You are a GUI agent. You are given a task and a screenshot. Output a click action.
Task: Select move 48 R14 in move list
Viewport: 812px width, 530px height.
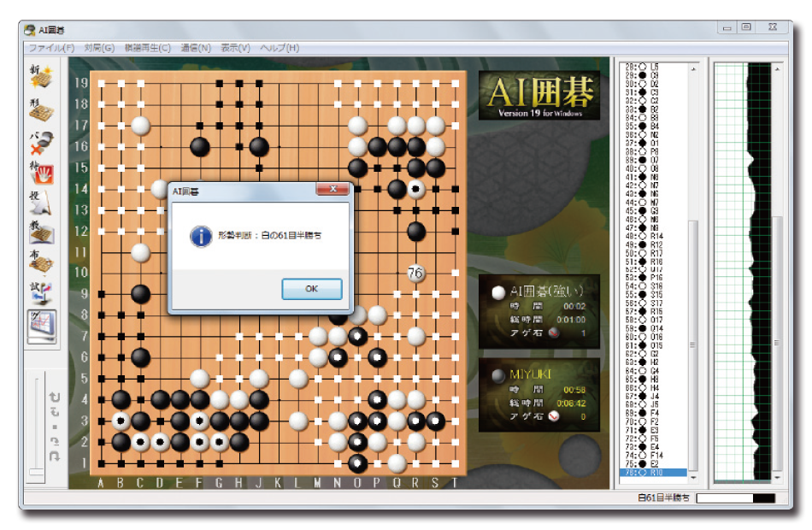653,236
